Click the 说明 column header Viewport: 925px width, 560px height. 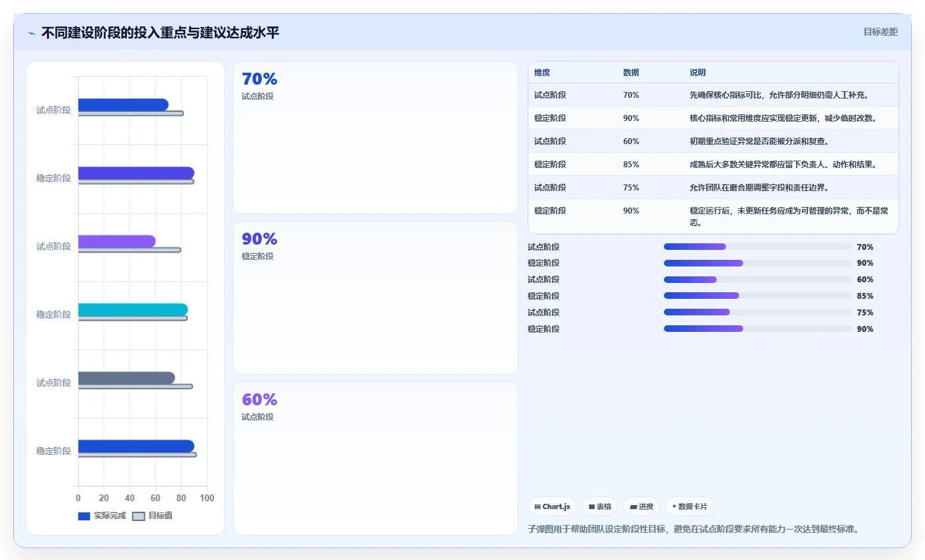698,72
